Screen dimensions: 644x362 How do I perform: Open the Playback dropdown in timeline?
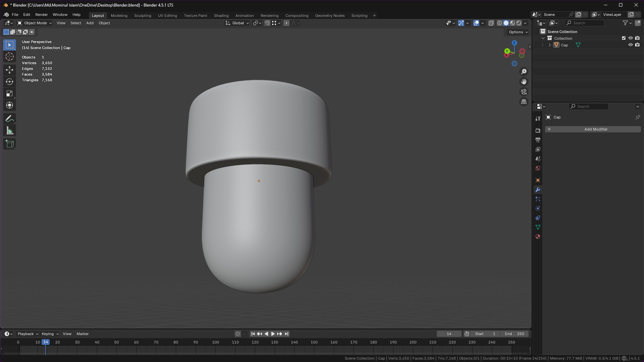pos(28,334)
